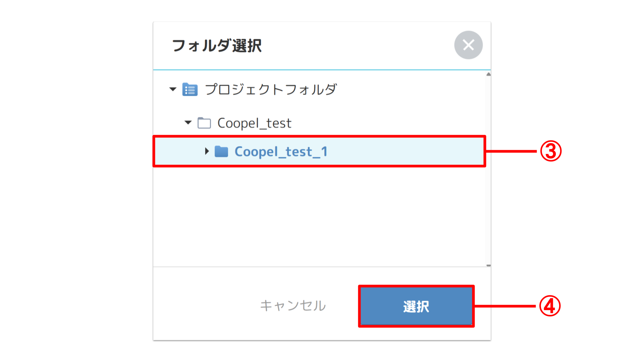The height and width of the screenshot is (362, 644).
Task: Close the フォルダ選択 dialog with the X
Action: pyautogui.click(x=468, y=45)
